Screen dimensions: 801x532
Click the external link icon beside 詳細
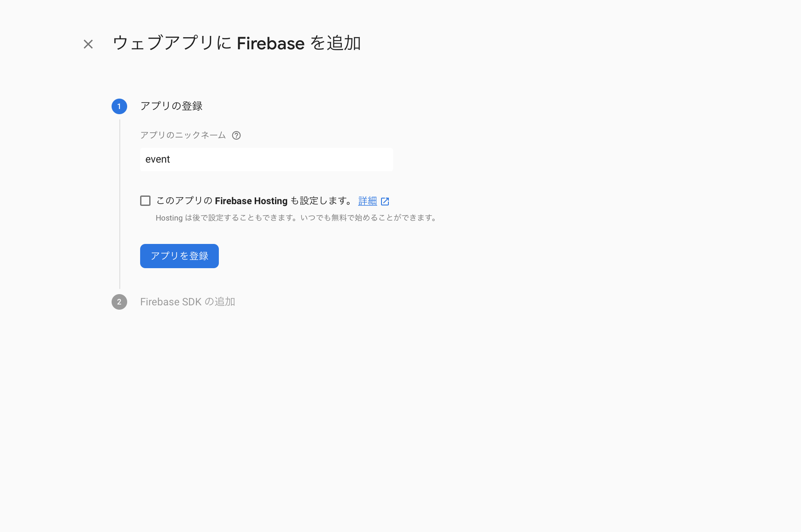(x=385, y=201)
